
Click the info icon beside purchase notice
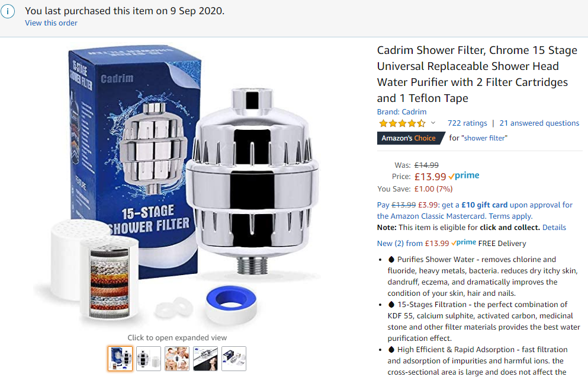click(x=8, y=11)
